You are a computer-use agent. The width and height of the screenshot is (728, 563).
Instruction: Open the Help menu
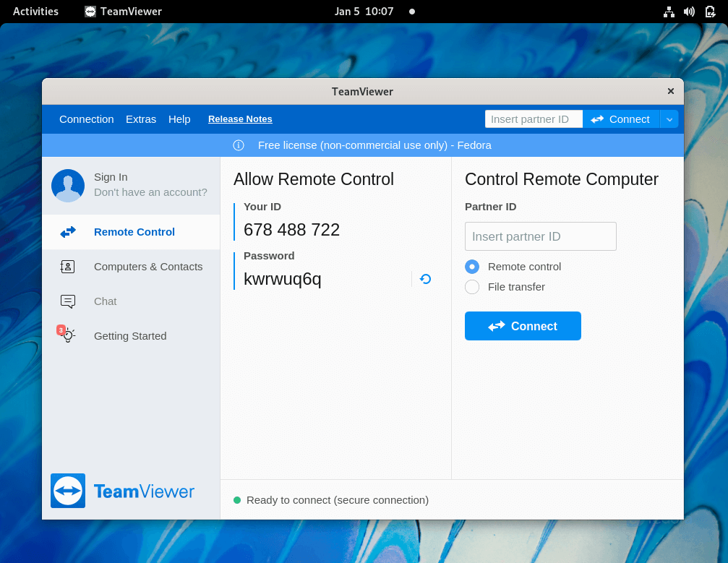179,119
